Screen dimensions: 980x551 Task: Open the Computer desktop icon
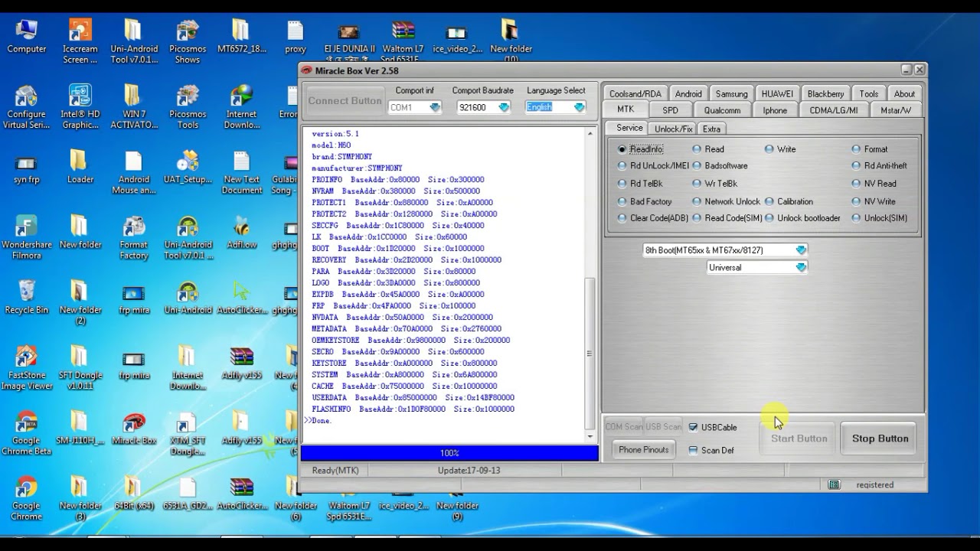click(27, 36)
